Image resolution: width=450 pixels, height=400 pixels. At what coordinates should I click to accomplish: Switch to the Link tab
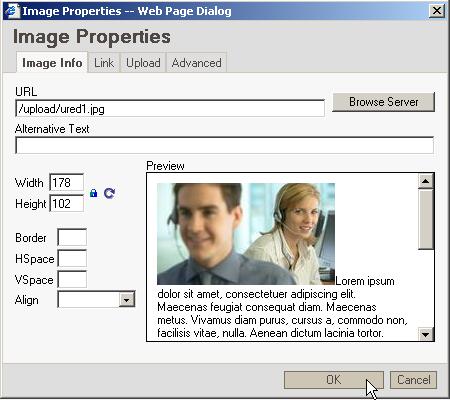click(104, 63)
